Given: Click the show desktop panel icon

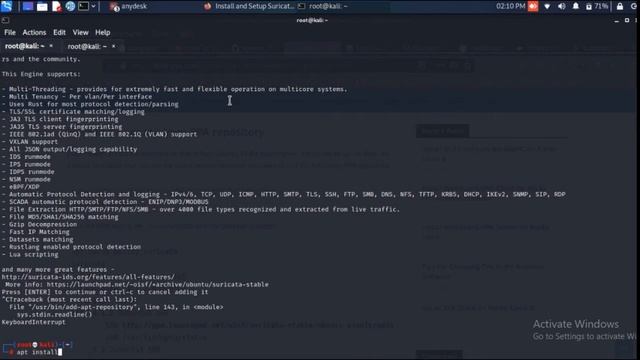Looking at the screenshot, I should pyautogui.click(x=28, y=6).
